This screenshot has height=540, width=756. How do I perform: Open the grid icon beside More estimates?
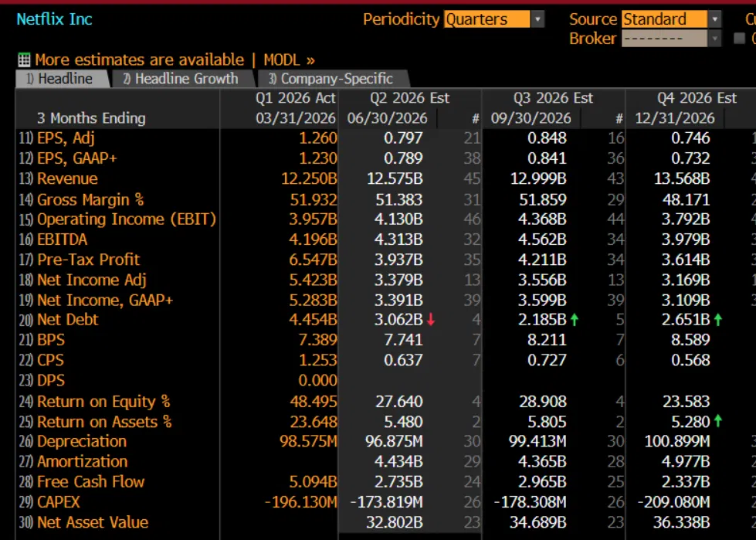[x=24, y=59]
